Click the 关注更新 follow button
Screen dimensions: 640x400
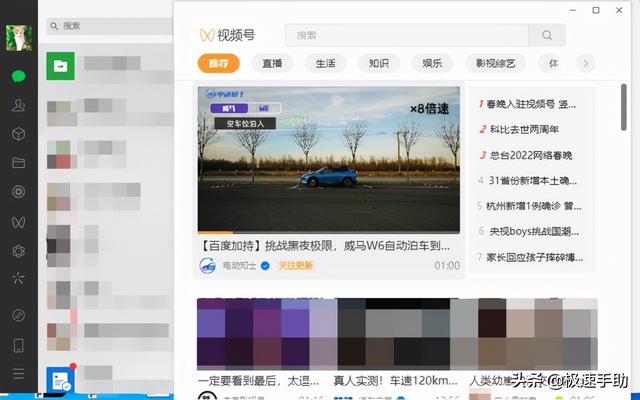(296, 266)
